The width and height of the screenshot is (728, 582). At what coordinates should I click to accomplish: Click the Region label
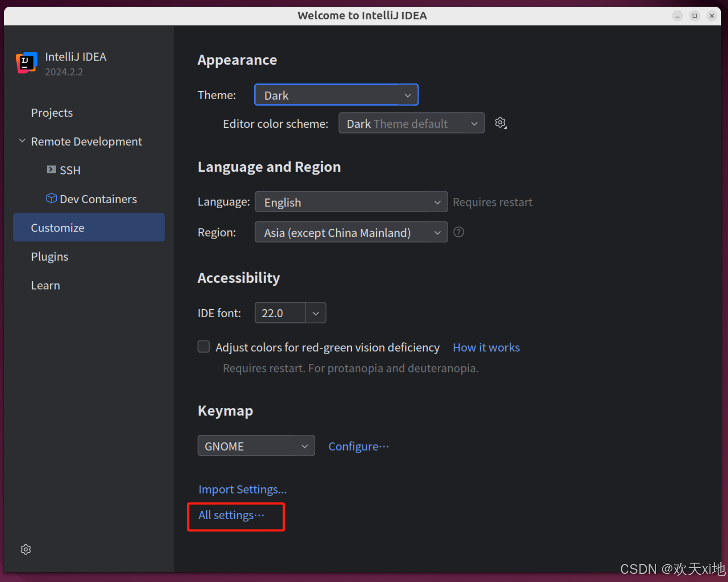pyautogui.click(x=216, y=232)
